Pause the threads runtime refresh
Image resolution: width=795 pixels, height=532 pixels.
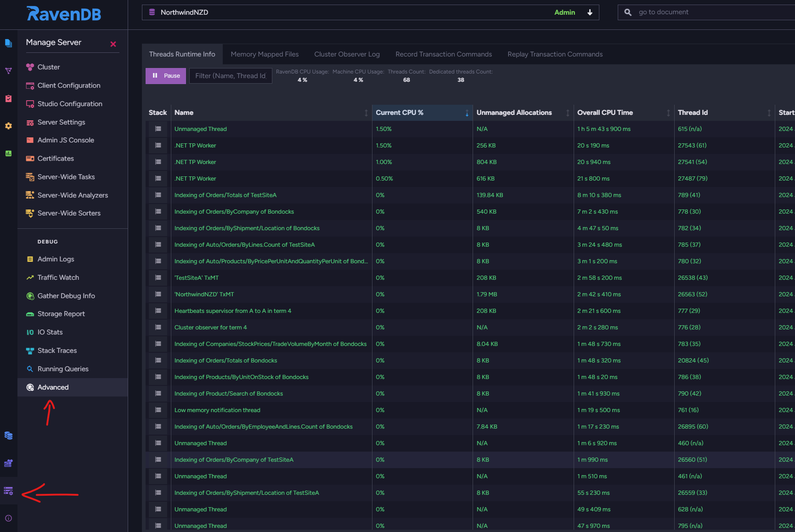166,76
